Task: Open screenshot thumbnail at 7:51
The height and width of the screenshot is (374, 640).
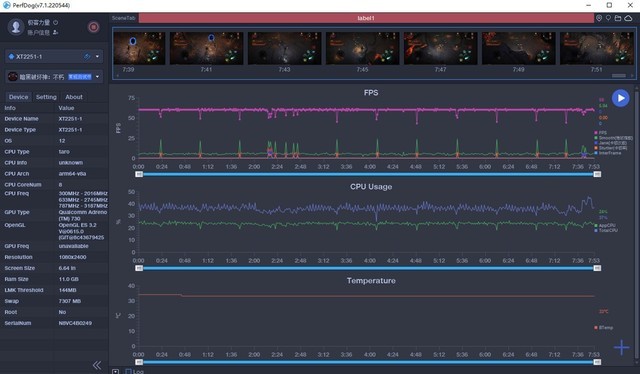Action: pos(597,48)
